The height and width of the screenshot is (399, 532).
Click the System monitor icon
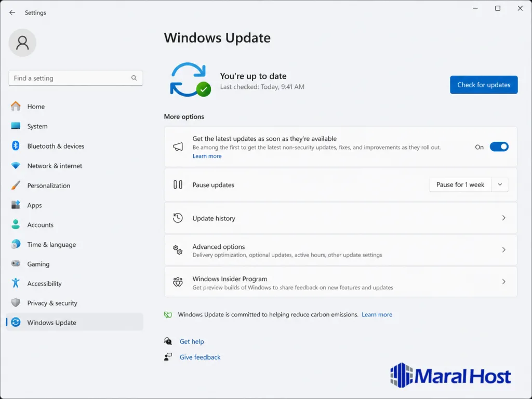tap(16, 126)
